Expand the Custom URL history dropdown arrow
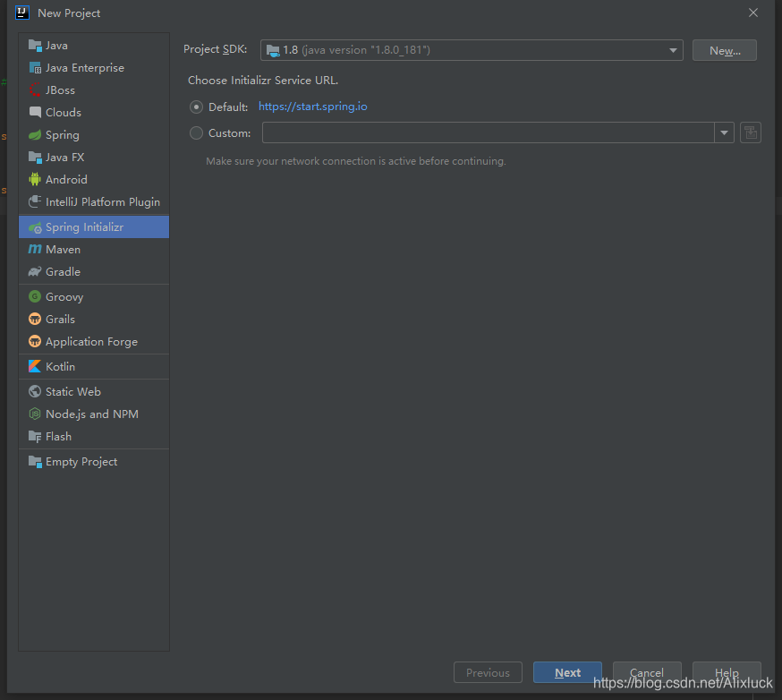 pos(724,132)
